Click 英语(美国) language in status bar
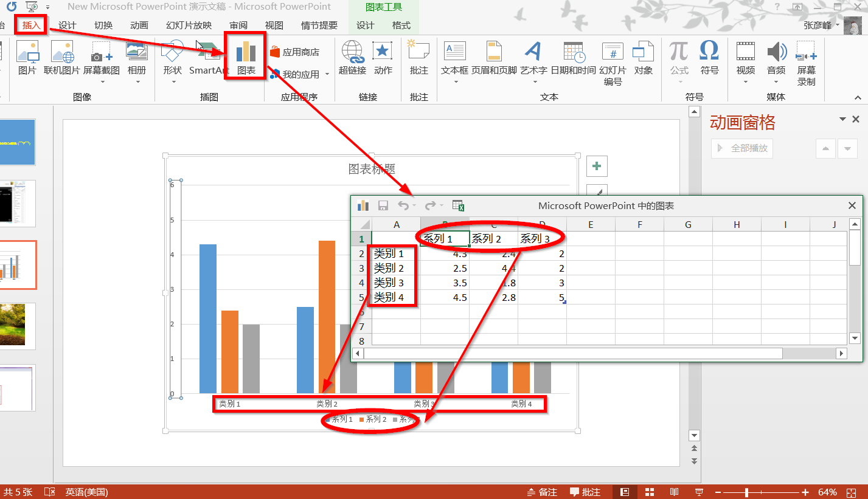Image resolution: width=868 pixels, height=499 pixels. (87, 492)
